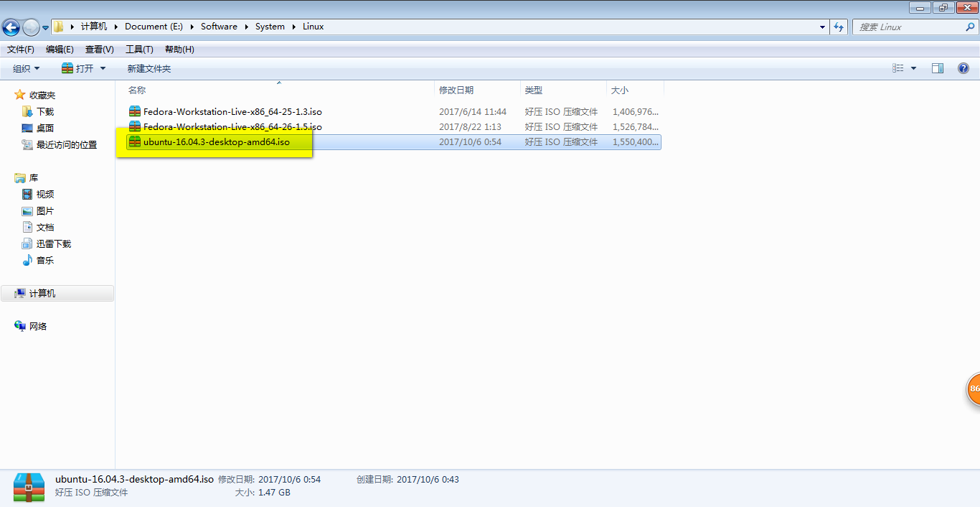Viewport: 980px width, 507px height.
Task: Open the 组织 dropdown in the toolbar
Action: tap(27, 68)
